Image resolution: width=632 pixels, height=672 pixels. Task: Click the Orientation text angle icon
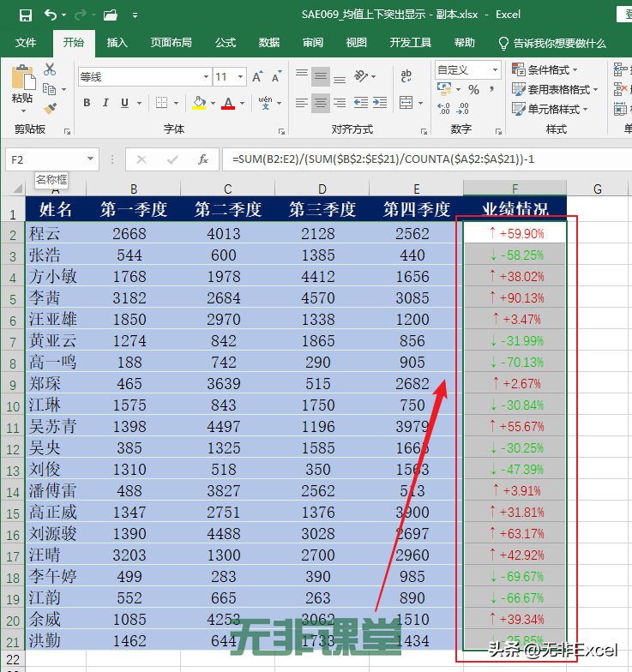(x=361, y=76)
